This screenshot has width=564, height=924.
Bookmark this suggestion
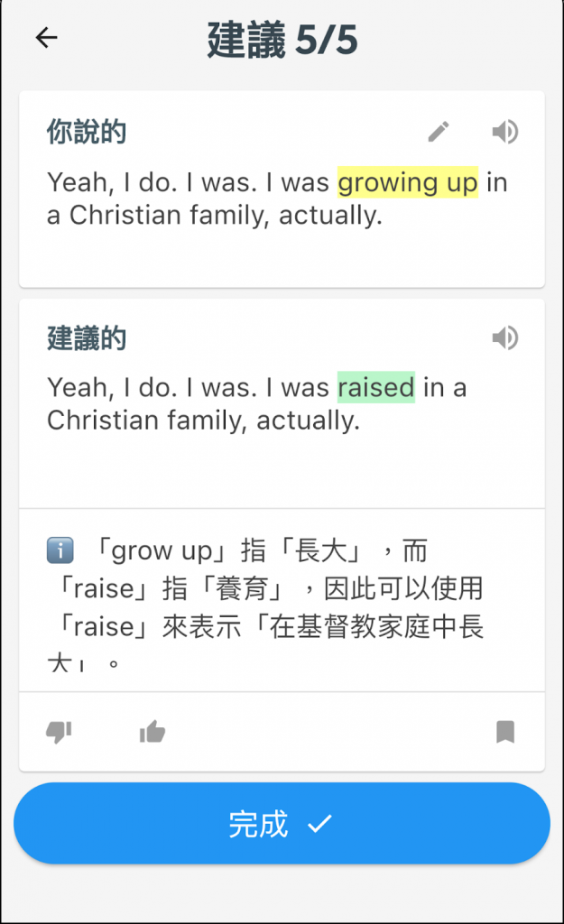pyautogui.click(x=505, y=732)
